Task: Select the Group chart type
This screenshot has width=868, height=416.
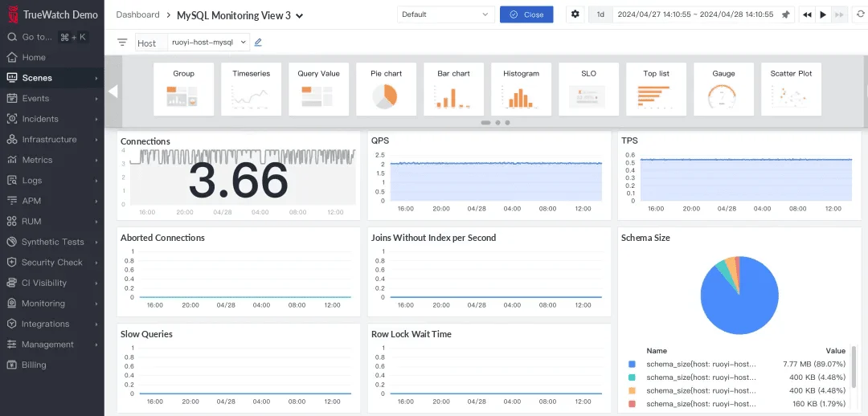Action: (x=184, y=89)
